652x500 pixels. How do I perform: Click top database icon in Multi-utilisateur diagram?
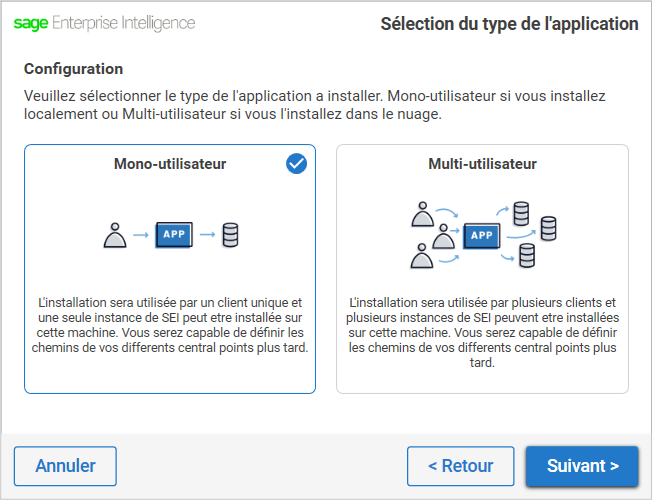pyautogui.click(x=521, y=214)
